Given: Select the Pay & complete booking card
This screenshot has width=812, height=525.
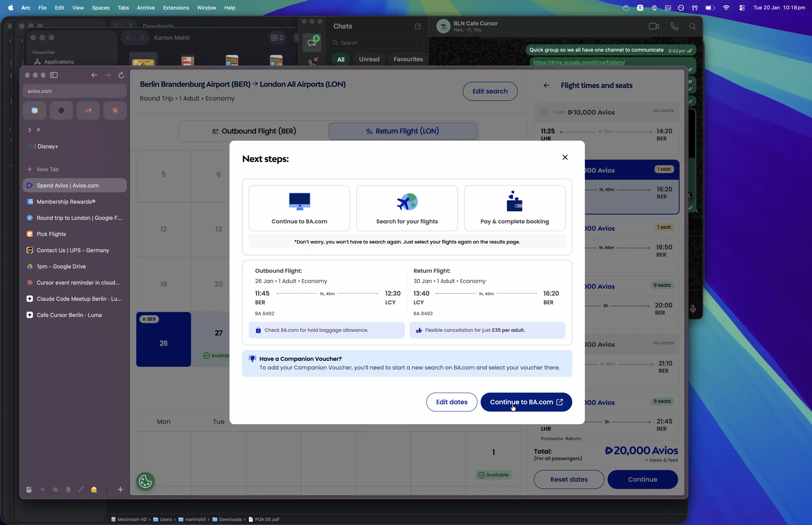Looking at the screenshot, I should pos(515,208).
